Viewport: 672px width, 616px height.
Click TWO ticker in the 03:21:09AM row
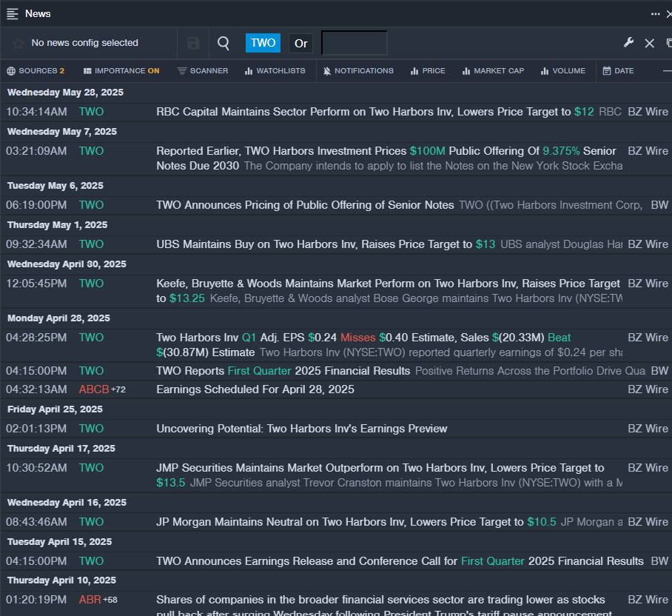coord(91,151)
